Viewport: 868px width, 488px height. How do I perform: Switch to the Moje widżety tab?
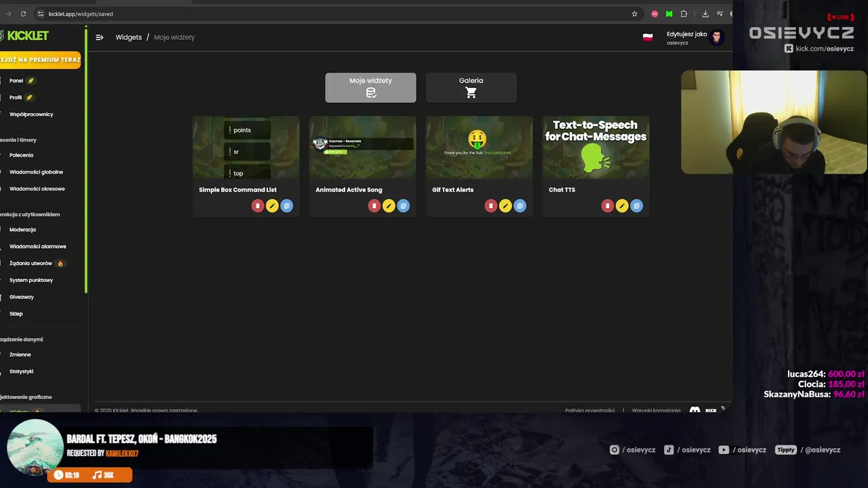(370, 88)
